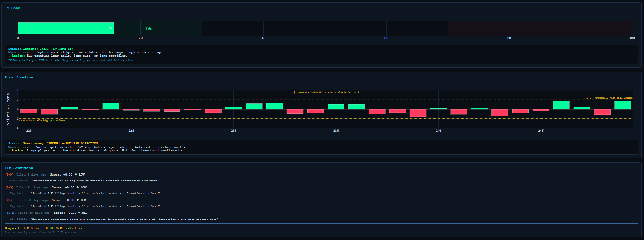Viewport: 644px width, 240px height.
Task: Click the [10-K] tag filed 60 days ago
Action: 10,213
